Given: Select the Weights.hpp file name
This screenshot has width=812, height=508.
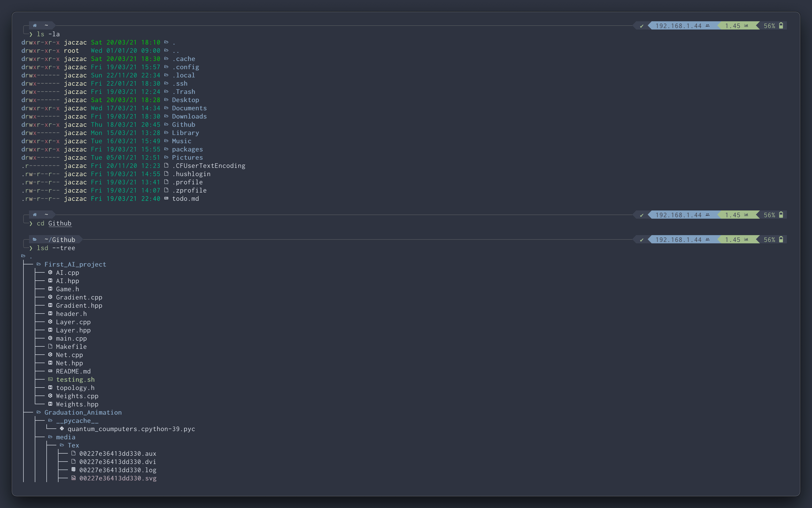Looking at the screenshot, I should pos(77,404).
